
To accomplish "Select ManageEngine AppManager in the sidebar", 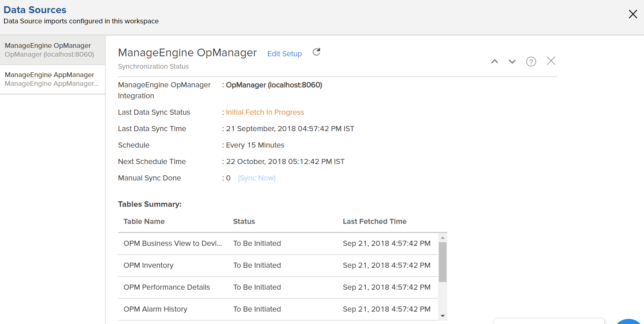I will [53, 79].
